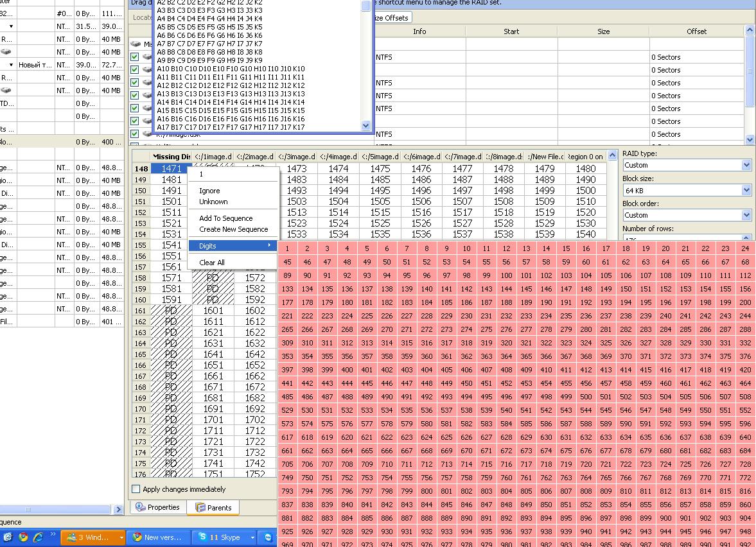Image resolution: width=756 pixels, height=547 pixels.
Task: Launch Internet Explorer from quick launch
Action: pos(38,537)
